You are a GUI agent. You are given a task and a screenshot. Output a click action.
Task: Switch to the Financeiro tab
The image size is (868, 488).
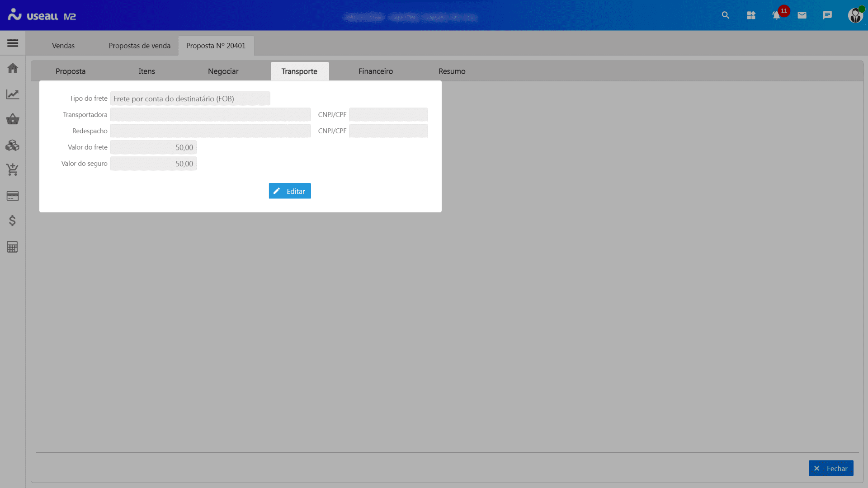click(x=376, y=71)
